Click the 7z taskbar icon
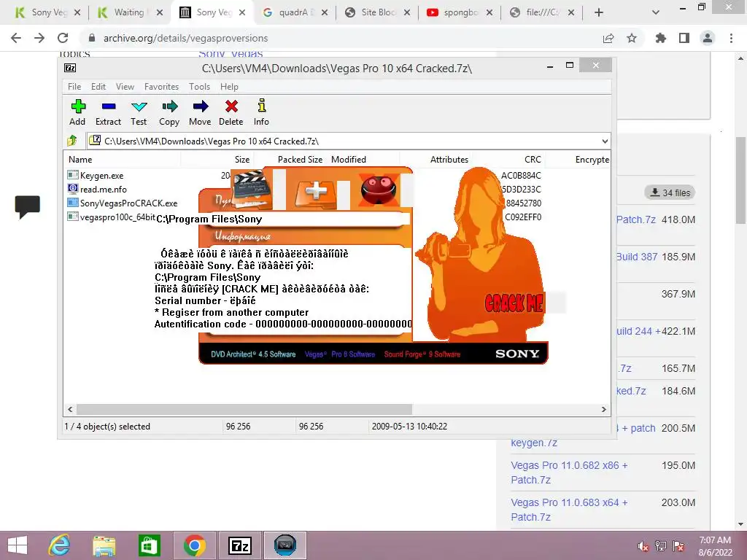747x560 pixels. pos(239,545)
